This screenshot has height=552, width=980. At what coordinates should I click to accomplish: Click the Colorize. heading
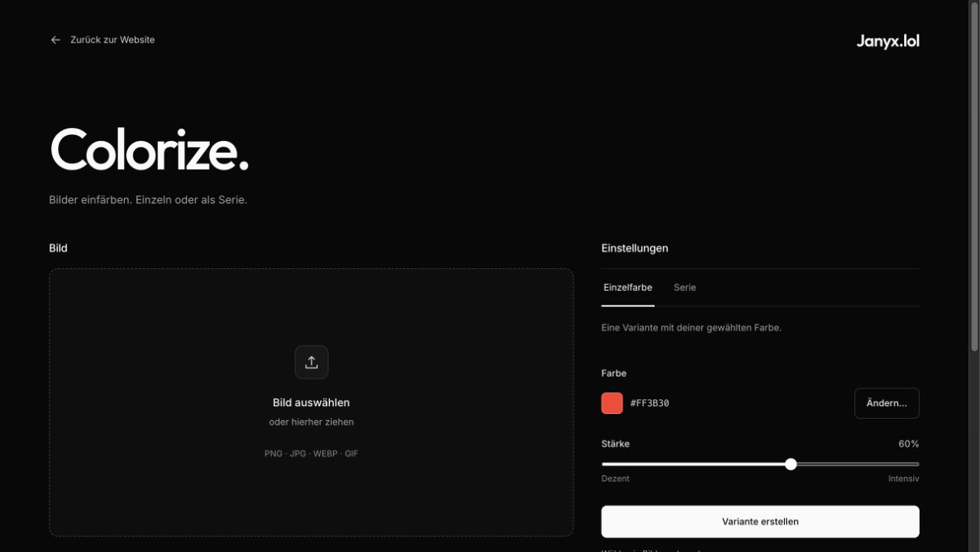[x=150, y=149]
